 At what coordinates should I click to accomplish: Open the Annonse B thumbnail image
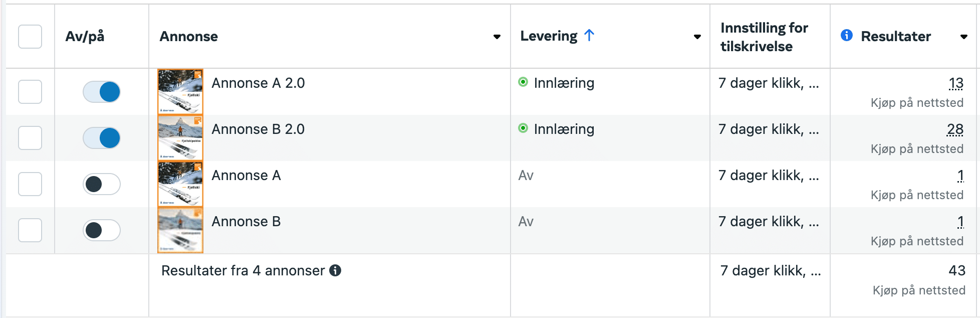pos(180,230)
